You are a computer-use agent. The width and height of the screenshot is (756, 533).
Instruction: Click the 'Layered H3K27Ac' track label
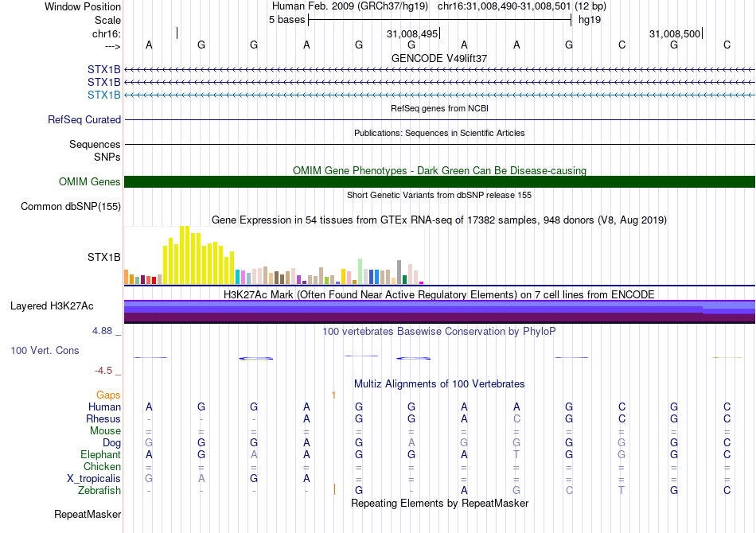tap(52, 306)
